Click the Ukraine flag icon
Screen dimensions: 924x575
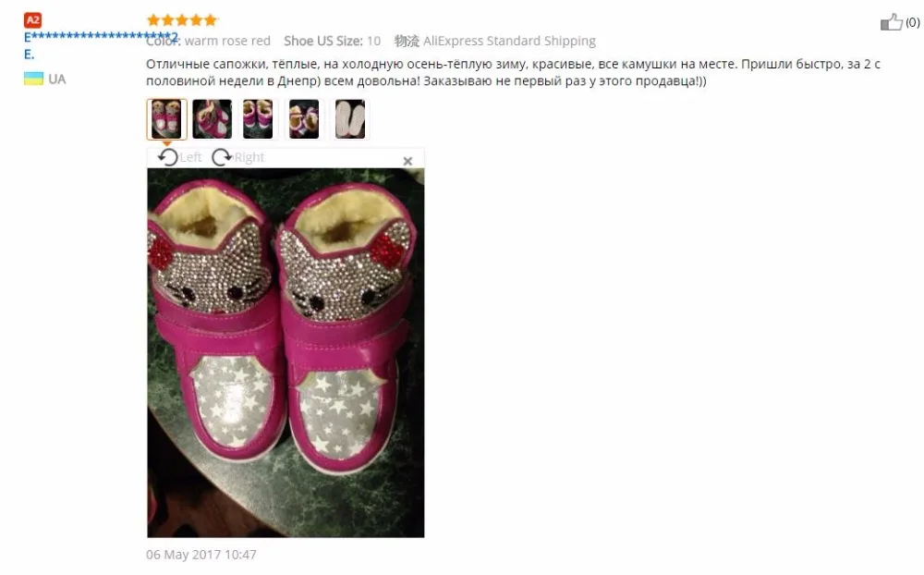pyautogui.click(x=33, y=79)
